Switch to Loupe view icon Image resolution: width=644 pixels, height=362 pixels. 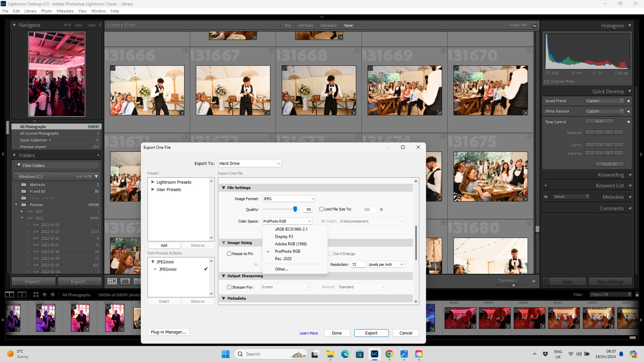click(x=125, y=282)
